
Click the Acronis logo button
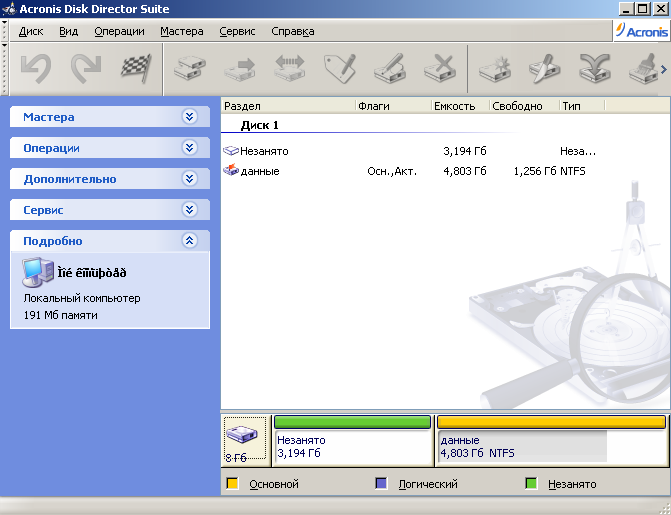641,31
